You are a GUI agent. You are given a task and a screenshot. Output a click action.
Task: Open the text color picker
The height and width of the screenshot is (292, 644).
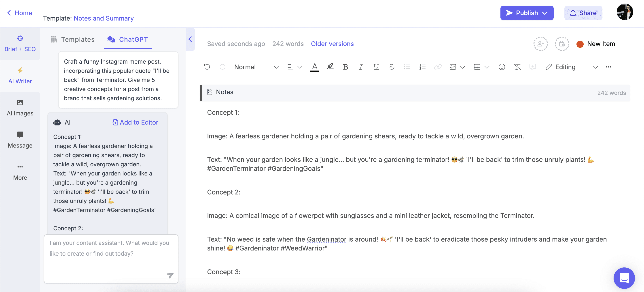tap(315, 67)
